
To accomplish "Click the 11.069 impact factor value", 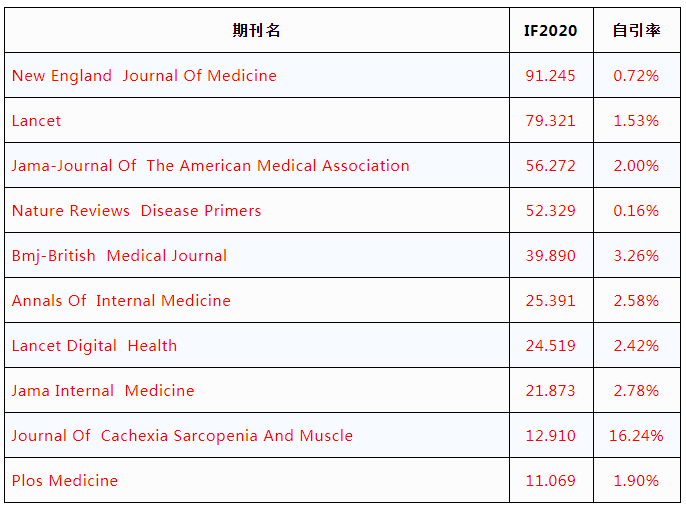I will pyautogui.click(x=550, y=481).
